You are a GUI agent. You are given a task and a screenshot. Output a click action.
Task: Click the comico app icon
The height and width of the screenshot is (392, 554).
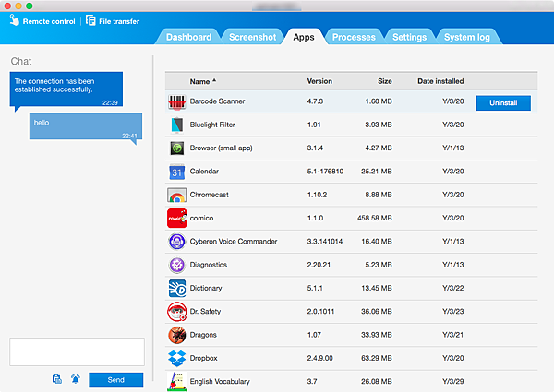click(x=176, y=218)
